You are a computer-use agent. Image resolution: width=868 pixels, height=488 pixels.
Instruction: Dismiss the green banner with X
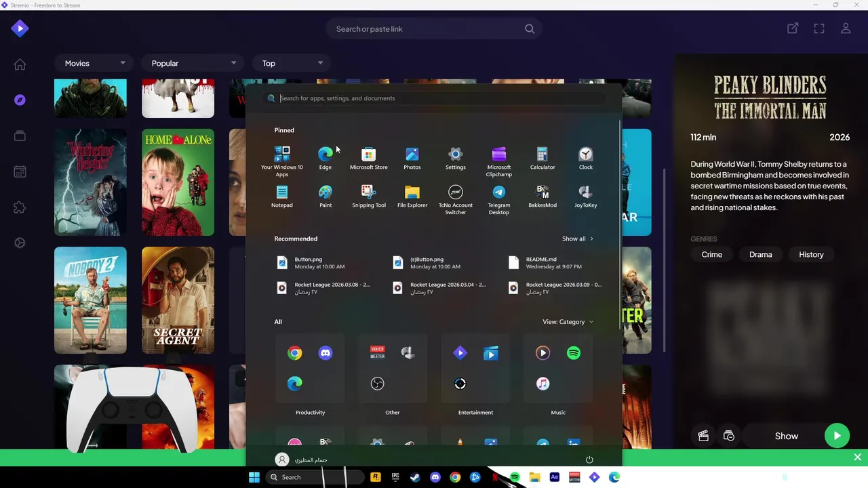pos(857,457)
